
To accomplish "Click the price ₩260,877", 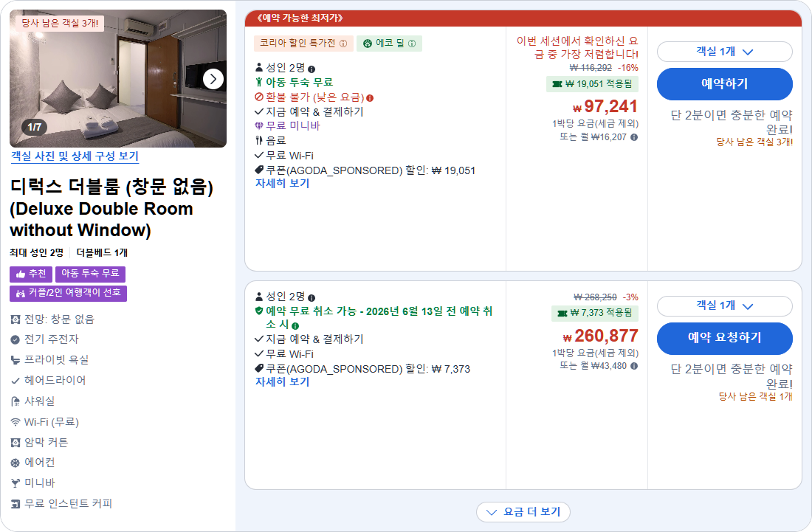I will pyautogui.click(x=600, y=336).
